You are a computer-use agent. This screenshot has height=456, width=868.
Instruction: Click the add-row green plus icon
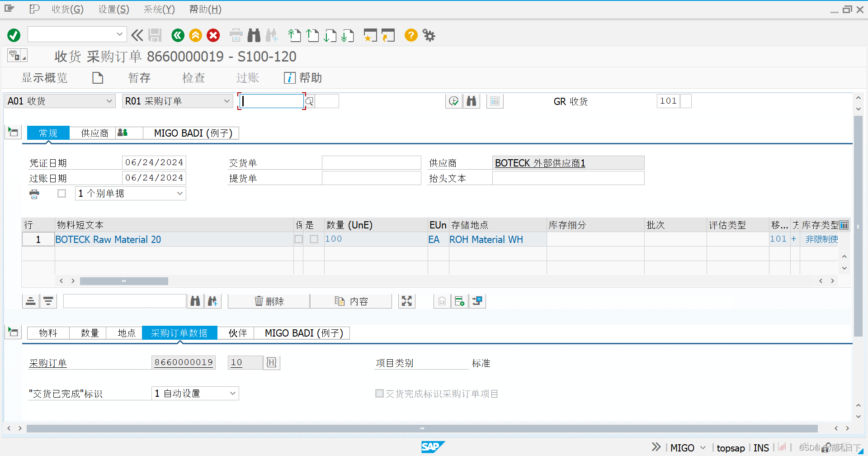(460, 301)
